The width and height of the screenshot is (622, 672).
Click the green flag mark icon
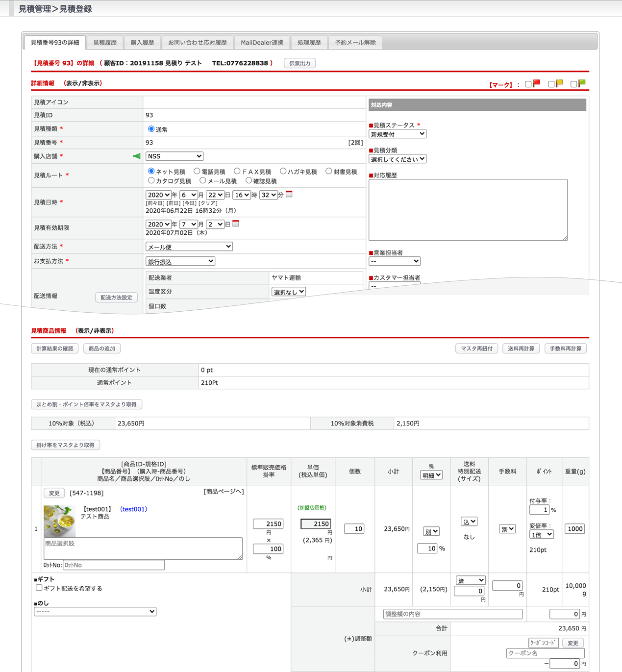click(x=582, y=83)
